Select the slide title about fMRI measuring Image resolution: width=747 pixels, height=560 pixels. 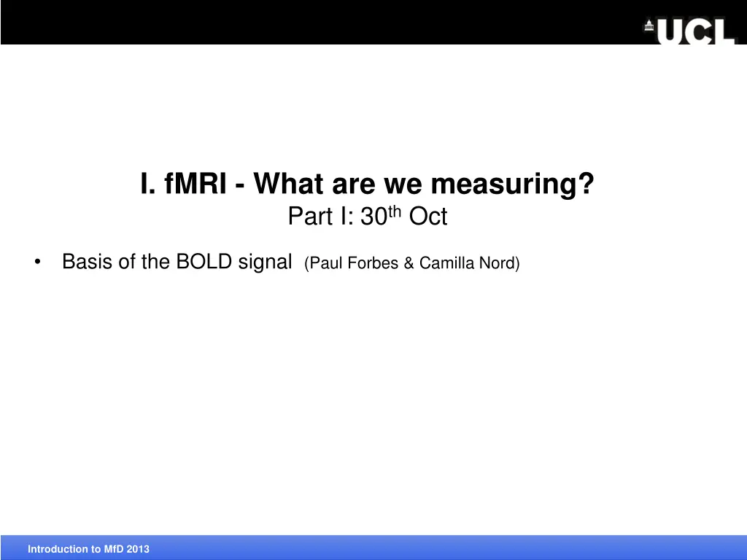367,184
